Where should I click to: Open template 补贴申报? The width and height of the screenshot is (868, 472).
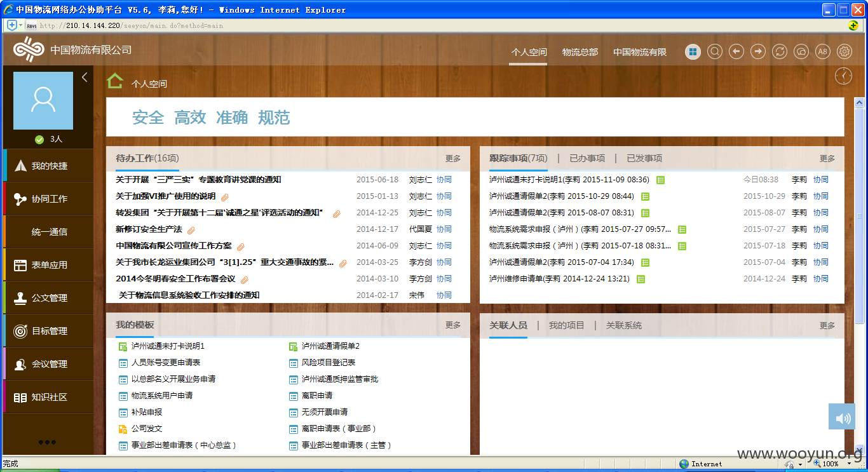pos(147,412)
